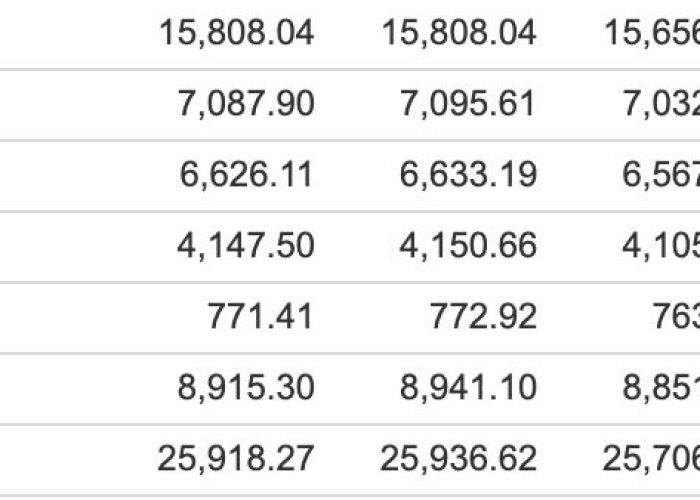
Task: Click the cell with value 7,087.90
Action: [246, 104]
